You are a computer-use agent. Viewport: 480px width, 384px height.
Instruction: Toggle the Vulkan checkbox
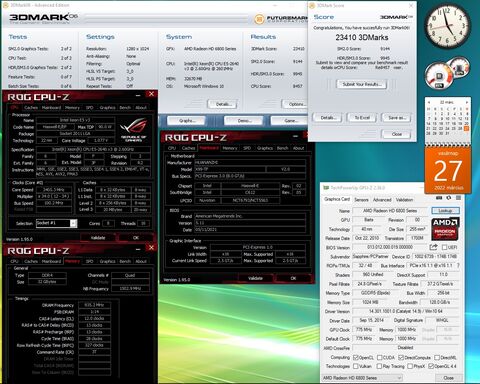[356, 366]
